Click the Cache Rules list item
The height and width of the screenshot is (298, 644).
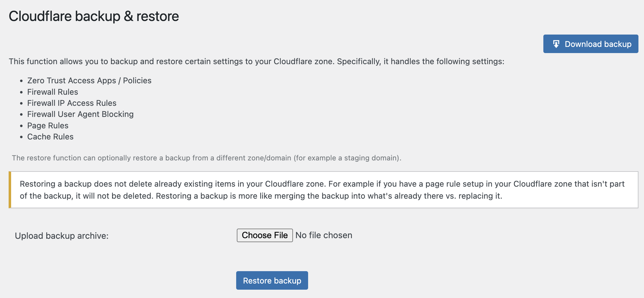click(50, 137)
